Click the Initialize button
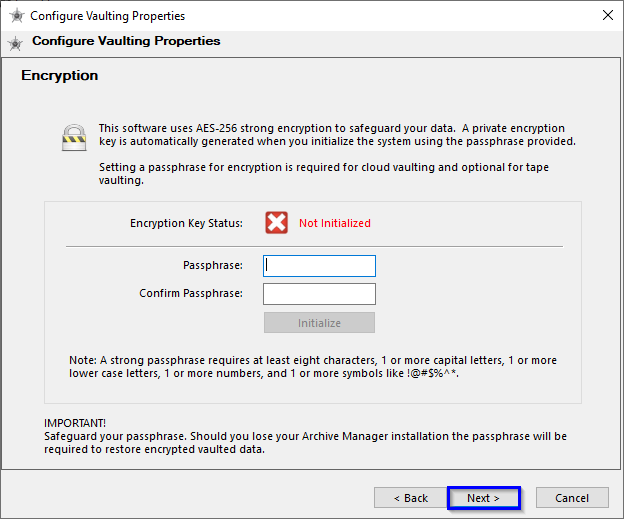Viewport: 625px width, 520px height. coord(319,322)
